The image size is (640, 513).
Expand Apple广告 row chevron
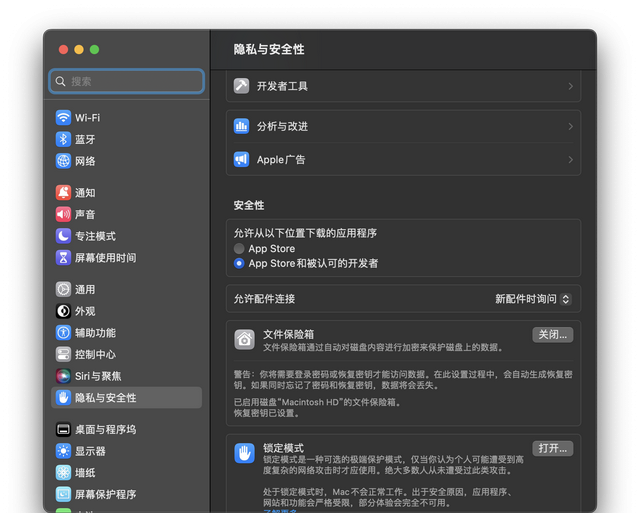[x=571, y=160]
